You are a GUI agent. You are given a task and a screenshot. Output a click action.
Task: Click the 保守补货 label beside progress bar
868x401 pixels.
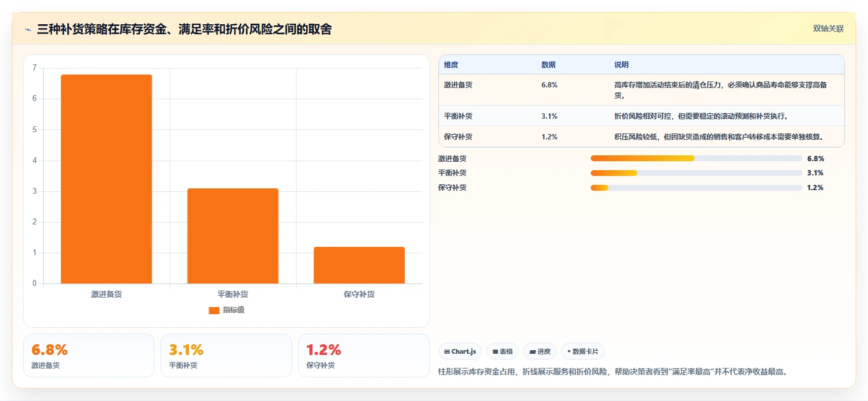[x=452, y=188]
